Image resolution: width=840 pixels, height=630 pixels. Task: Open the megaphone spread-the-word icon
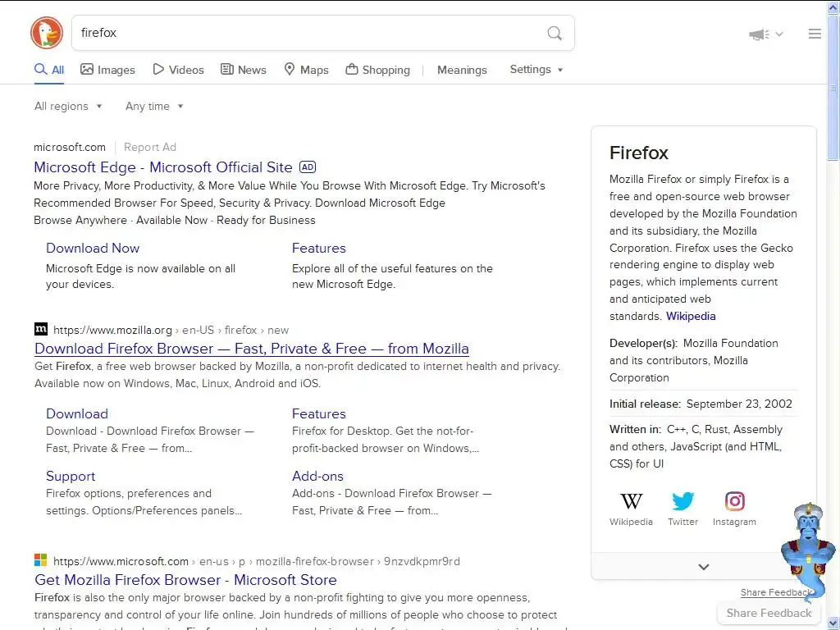click(x=759, y=34)
